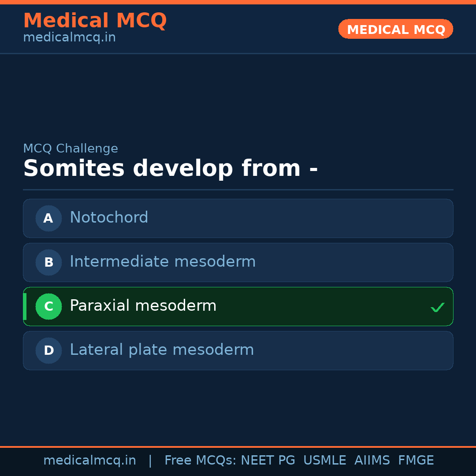Select the AIIMS footer tag

(x=372, y=461)
